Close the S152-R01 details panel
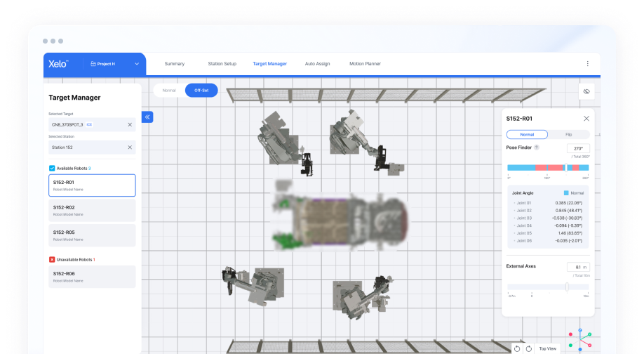The width and height of the screenshot is (644, 354). (x=586, y=119)
